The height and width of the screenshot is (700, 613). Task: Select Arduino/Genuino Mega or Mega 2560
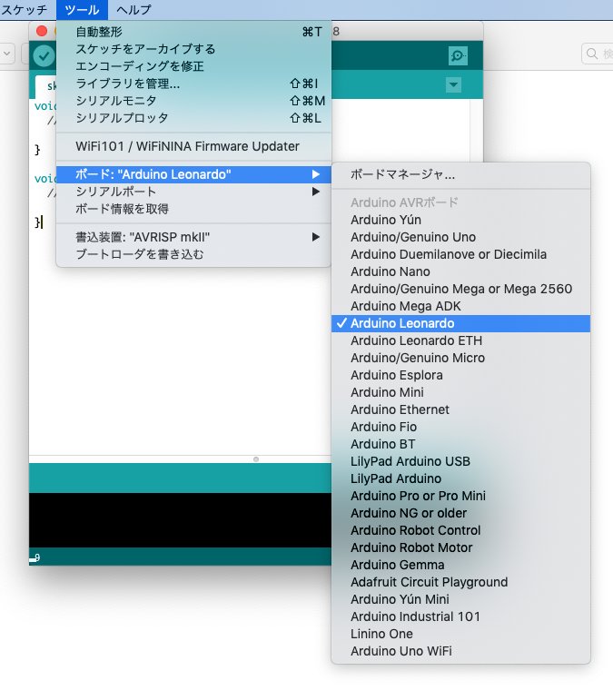pyautogui.click(x=460, y=289)
